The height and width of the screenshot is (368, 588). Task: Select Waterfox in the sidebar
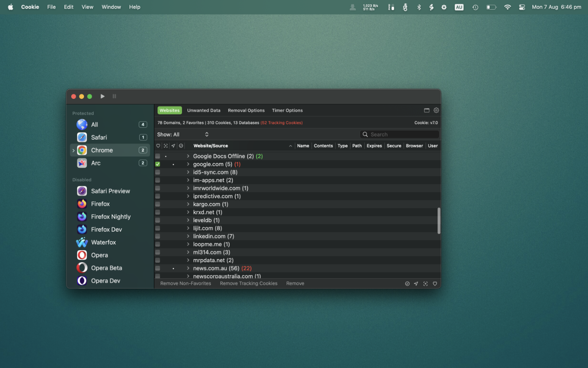(103, 242)
